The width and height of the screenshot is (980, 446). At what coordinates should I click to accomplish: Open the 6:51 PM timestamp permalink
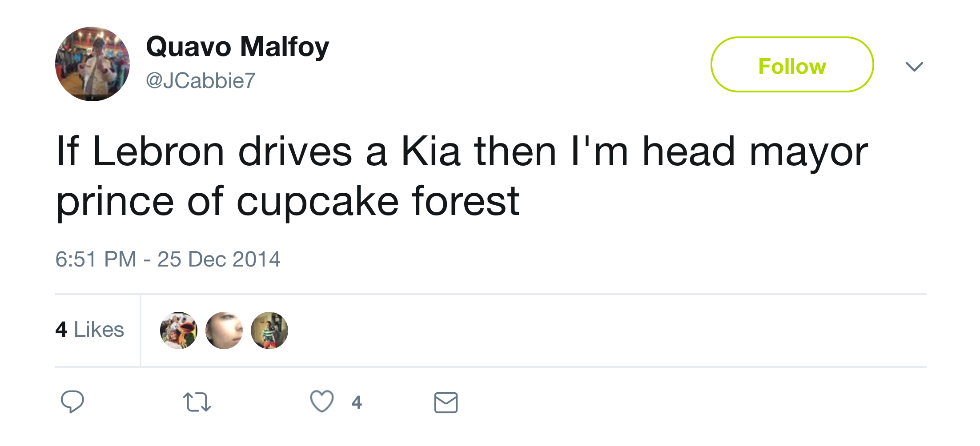tap(96, 259)
